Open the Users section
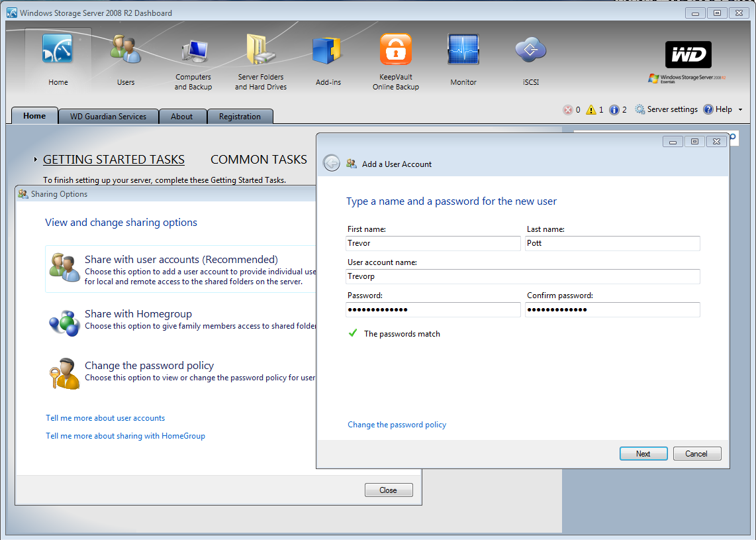This screenshot has height=540, width=756. (125, 60)
